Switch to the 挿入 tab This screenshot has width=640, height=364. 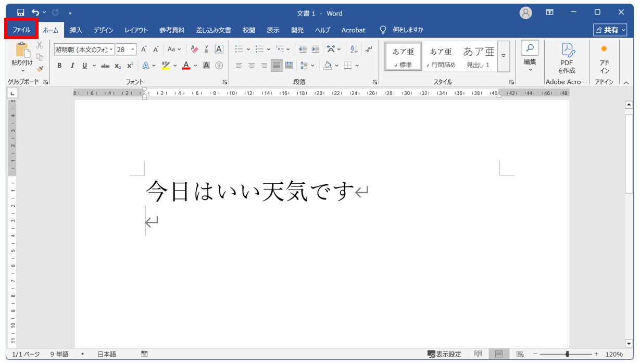tap(76, 30)
